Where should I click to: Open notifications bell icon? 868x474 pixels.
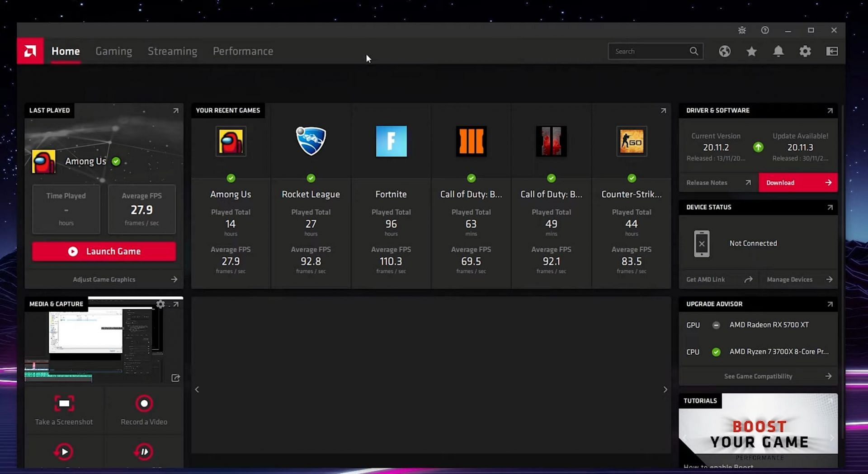point(778,51)
